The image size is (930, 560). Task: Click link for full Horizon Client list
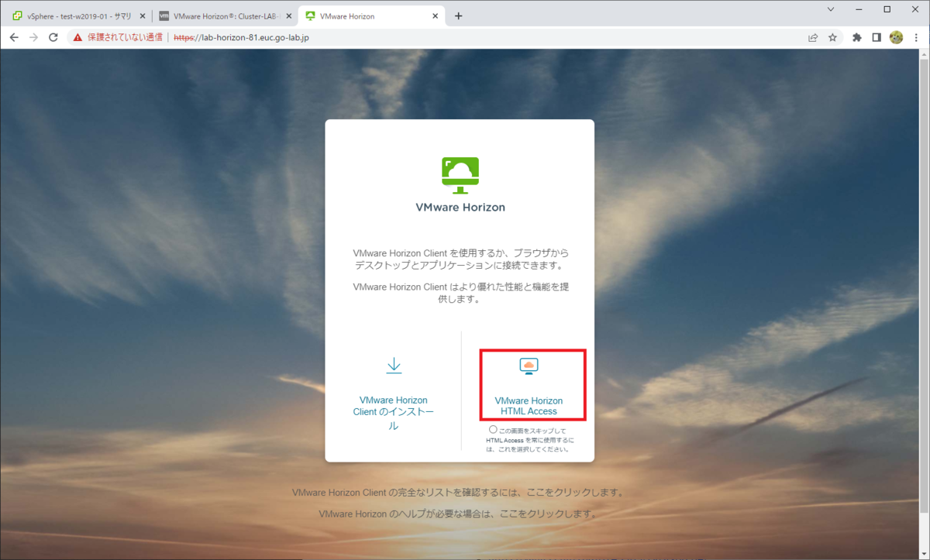458,492
